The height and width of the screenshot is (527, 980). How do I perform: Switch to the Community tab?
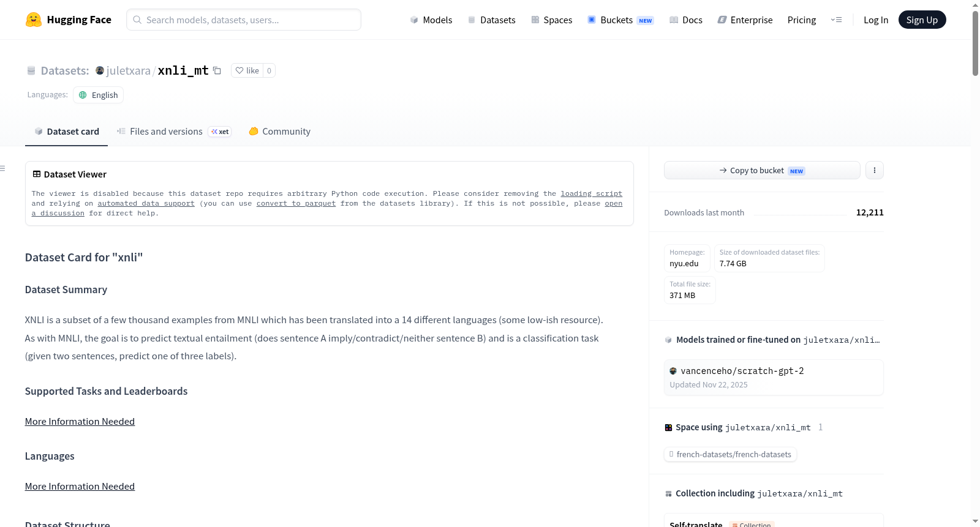tap(280, 131)
